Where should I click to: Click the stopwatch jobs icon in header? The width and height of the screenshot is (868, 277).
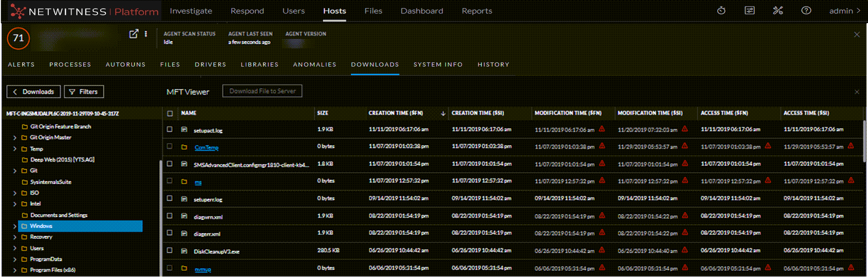(x=721, y=11)
